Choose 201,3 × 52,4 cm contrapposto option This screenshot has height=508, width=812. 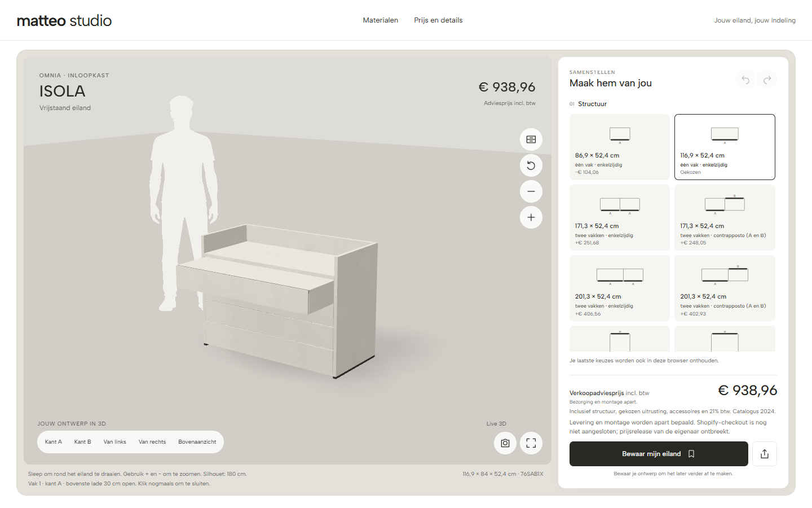click(725, 288)
